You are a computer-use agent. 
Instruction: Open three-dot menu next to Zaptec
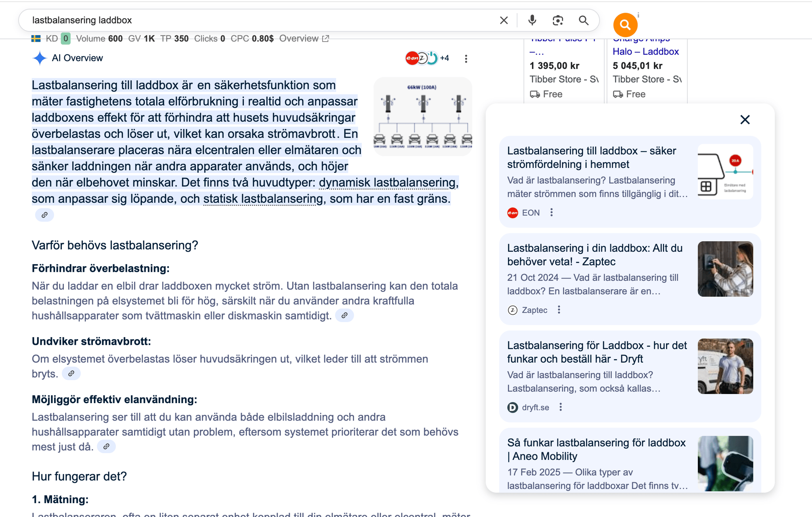point(559,310)
